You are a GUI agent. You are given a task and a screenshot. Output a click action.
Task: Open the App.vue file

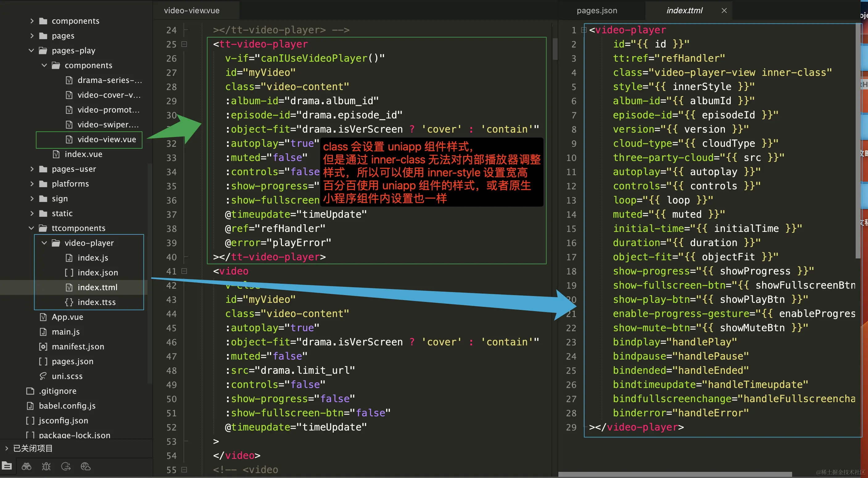(67, 317)
